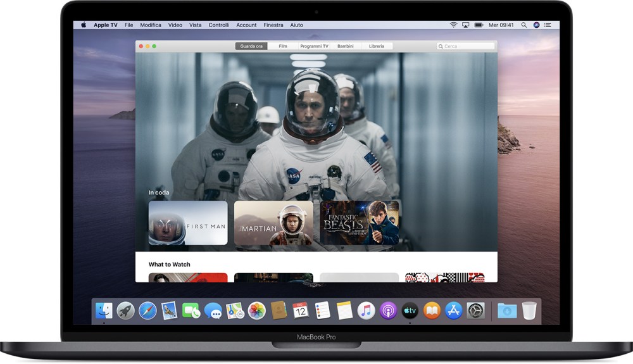
Task: Click the battery status icon
Action: point(479,25)
